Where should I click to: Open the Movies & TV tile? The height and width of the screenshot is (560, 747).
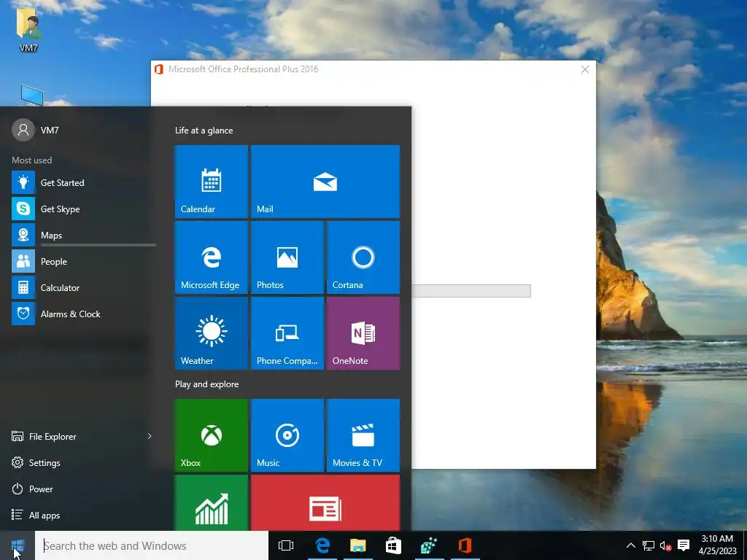[x=363, y=435]
